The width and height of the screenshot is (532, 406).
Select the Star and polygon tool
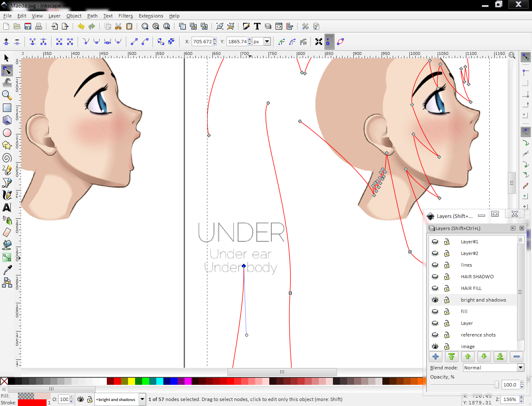coord(7,145)
